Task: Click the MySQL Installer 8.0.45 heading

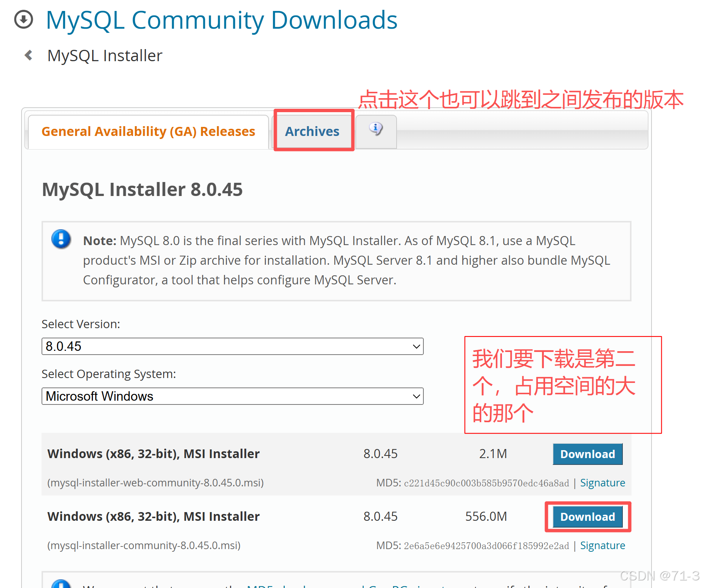Action: tap(142, 190)
